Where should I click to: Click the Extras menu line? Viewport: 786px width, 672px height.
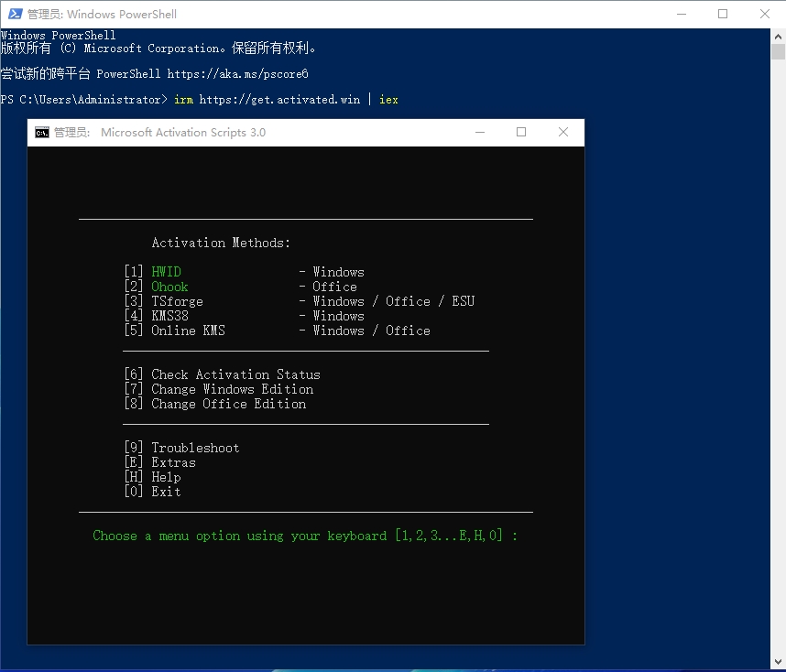click(160, 462)
